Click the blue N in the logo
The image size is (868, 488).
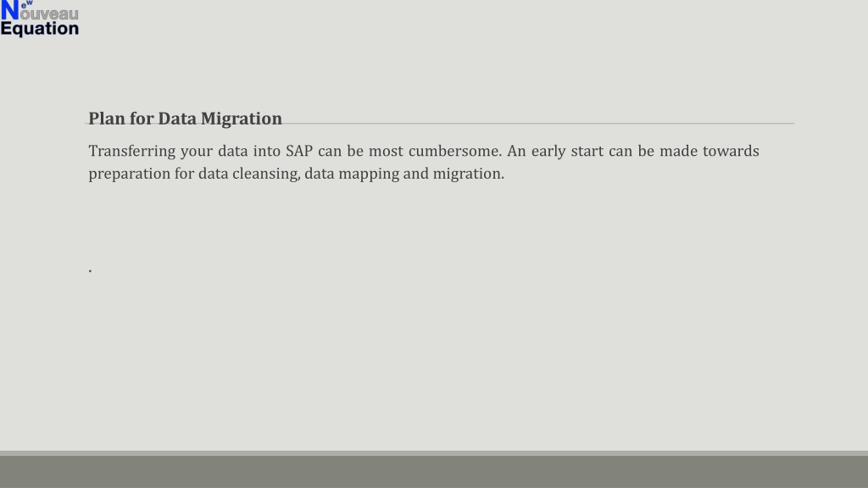(10, 10)
